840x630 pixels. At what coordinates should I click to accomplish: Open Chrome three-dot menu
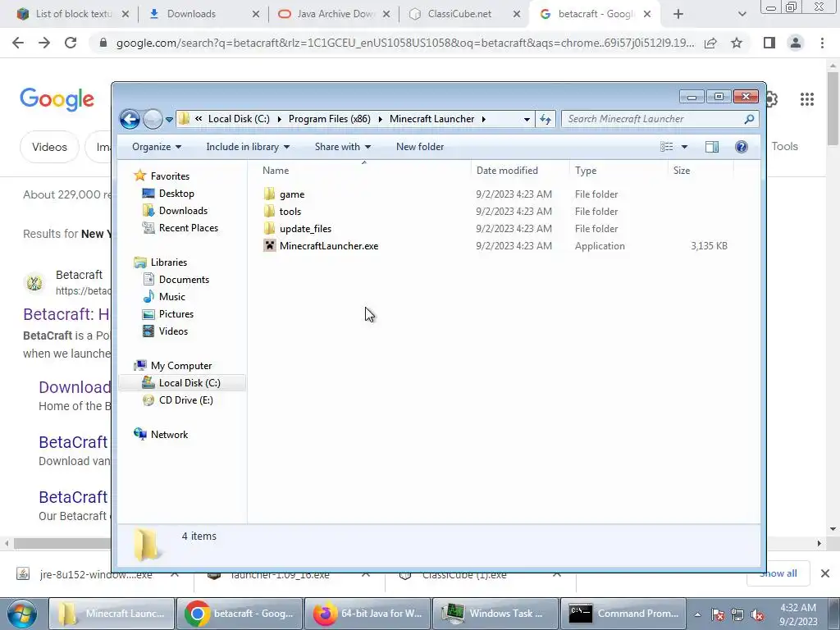[822, 43]
